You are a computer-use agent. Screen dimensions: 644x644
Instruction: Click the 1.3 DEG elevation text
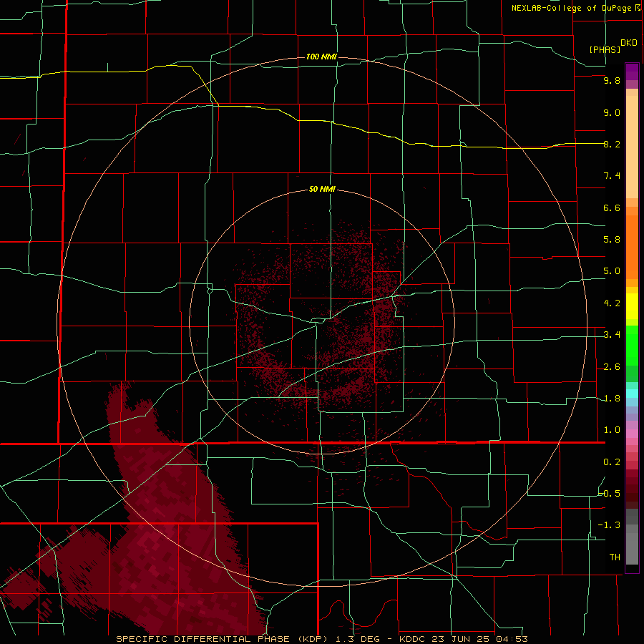point(358,639)
